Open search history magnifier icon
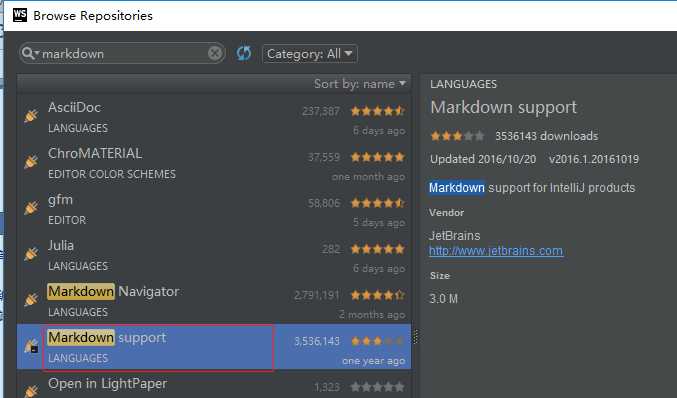This screenshot has width=677, height=398. click(29, 54)
